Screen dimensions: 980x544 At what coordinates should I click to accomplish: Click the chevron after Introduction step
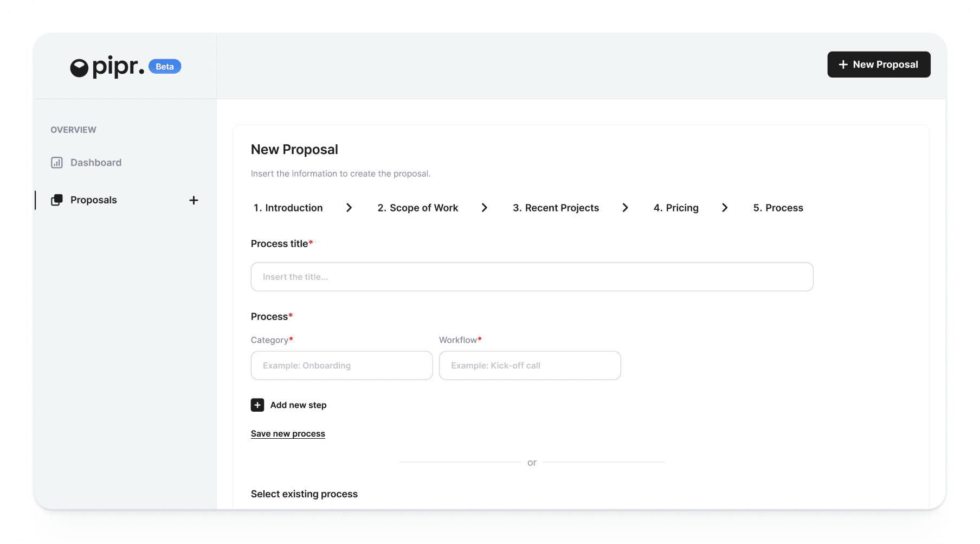349,208
